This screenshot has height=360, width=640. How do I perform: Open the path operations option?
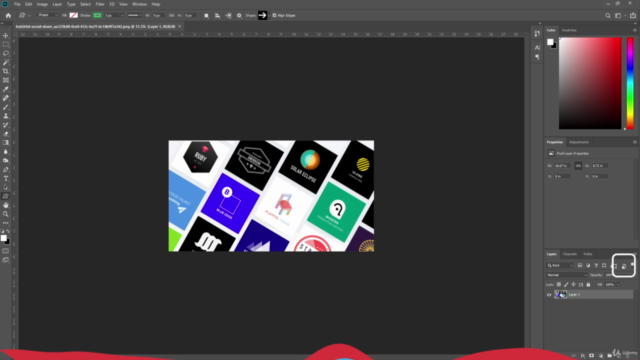[x=207, y=16]
